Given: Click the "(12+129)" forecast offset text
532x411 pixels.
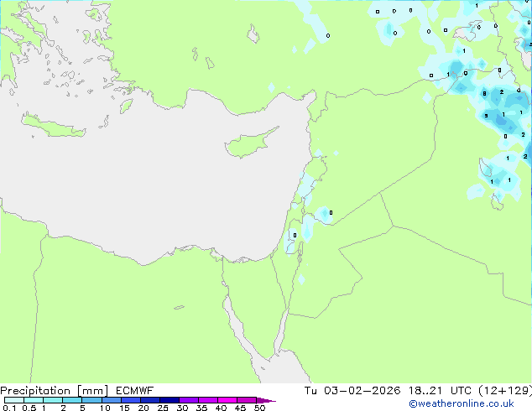Looking at the screenshot, I should coord(505,391).
